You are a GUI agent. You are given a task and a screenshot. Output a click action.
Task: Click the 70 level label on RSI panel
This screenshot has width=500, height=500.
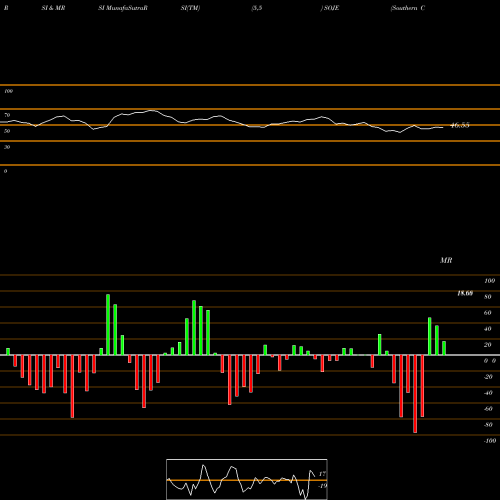(7, 115)
